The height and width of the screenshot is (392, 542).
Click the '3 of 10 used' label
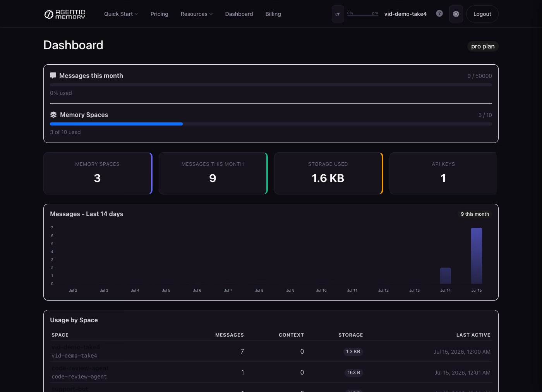[65, 132]
